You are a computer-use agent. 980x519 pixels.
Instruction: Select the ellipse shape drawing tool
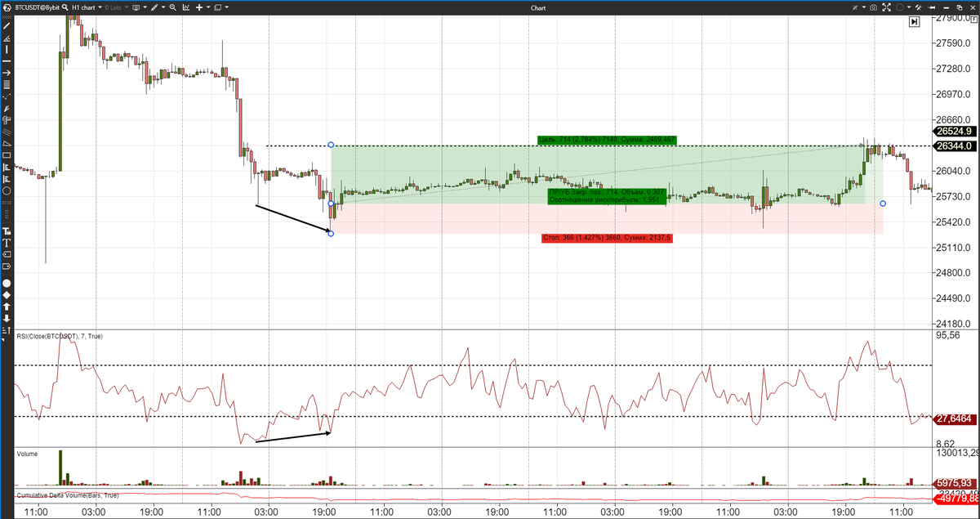pos(7,190)
